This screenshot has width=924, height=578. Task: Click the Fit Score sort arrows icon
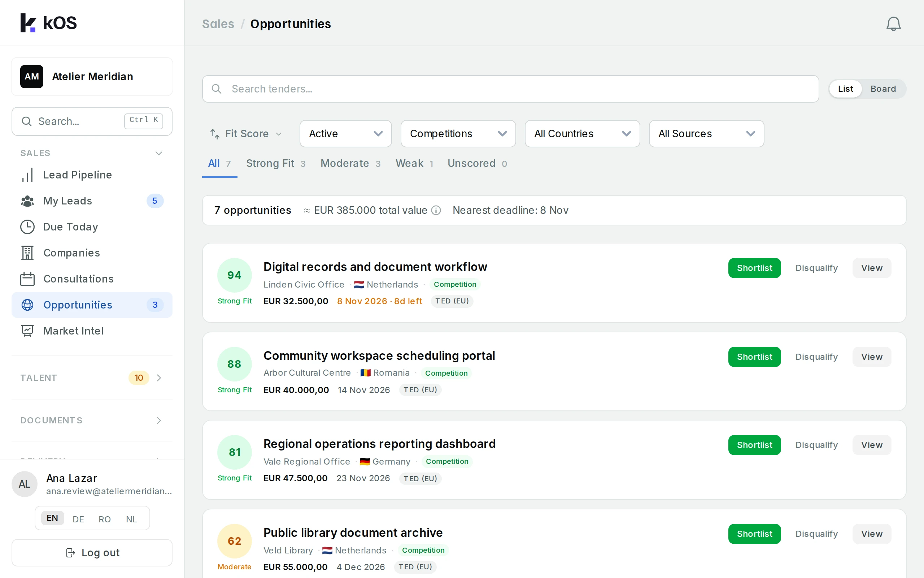coord(215,134)
